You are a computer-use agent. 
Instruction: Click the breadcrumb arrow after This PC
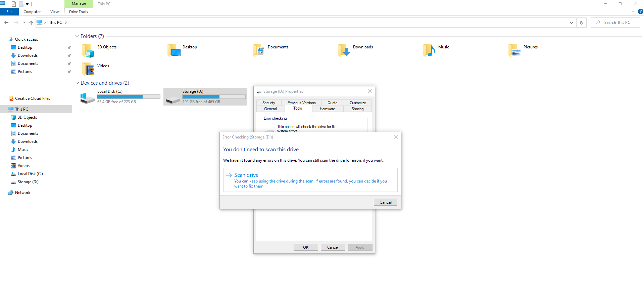pyautogui.click(x=66, y=23)
